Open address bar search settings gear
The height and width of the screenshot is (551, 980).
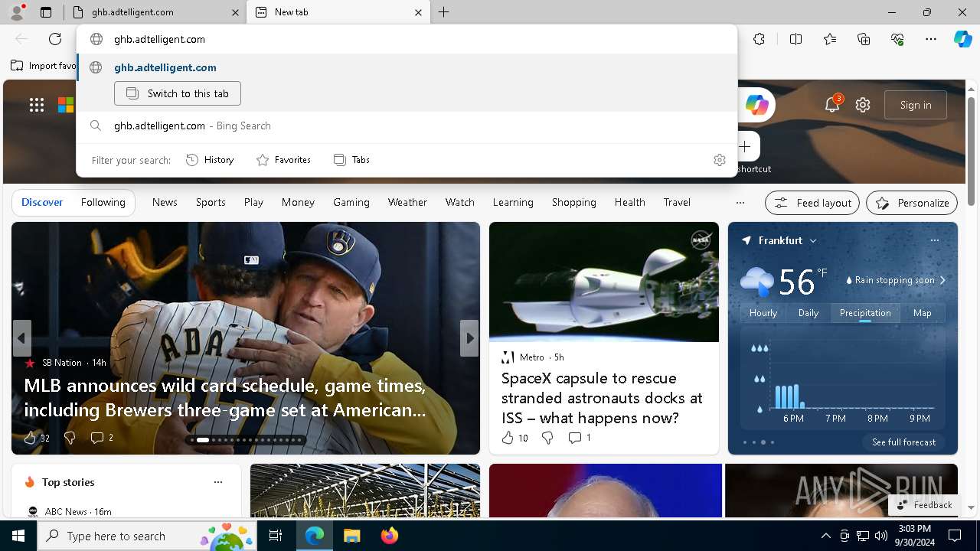tap(719, 160)
